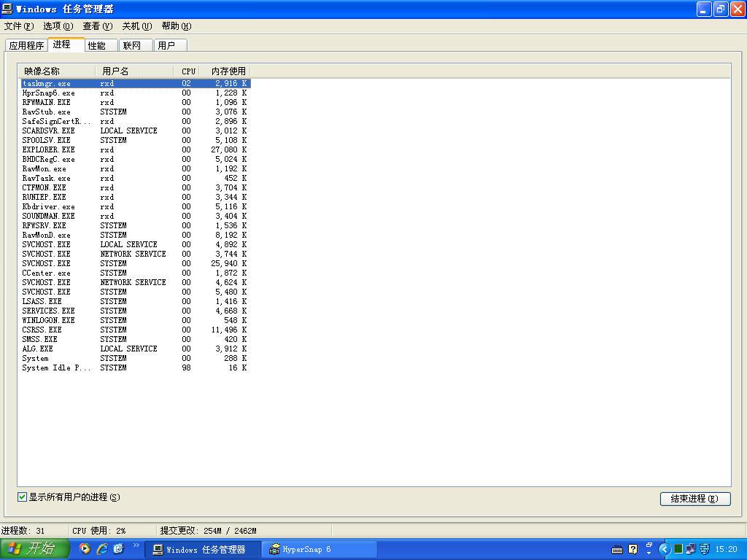Select the taskmgr.exe process row
747x560 pixels.
(135, 83)
